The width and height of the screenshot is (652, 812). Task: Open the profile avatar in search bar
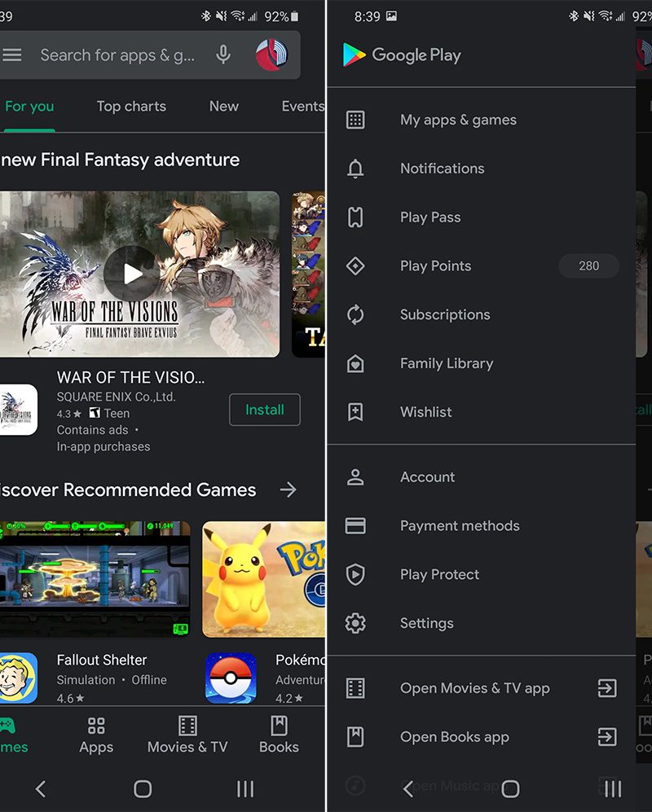[x=271, y=55]
